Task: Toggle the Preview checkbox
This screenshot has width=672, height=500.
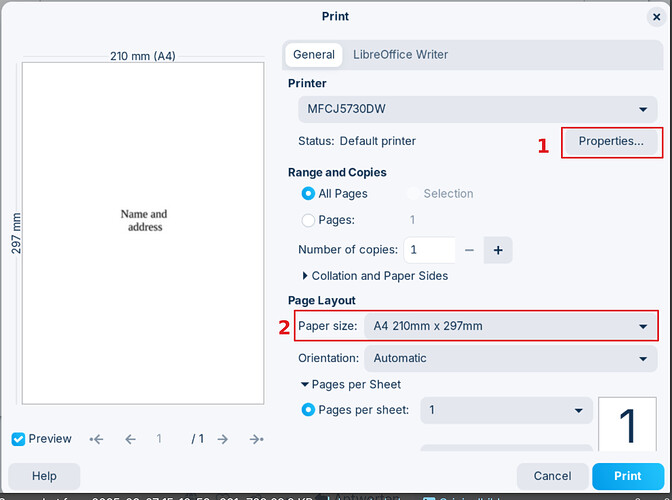Action: pos(18,439)
